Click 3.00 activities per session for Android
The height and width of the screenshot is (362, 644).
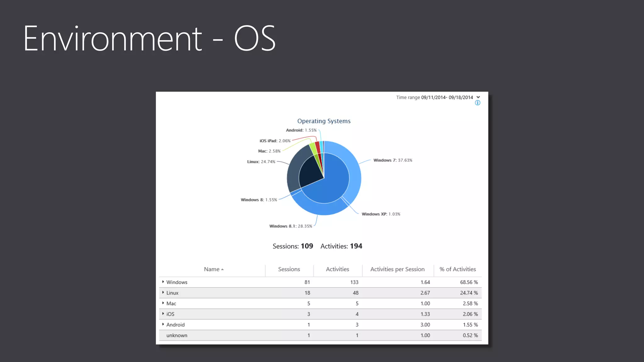pos(425,325)
